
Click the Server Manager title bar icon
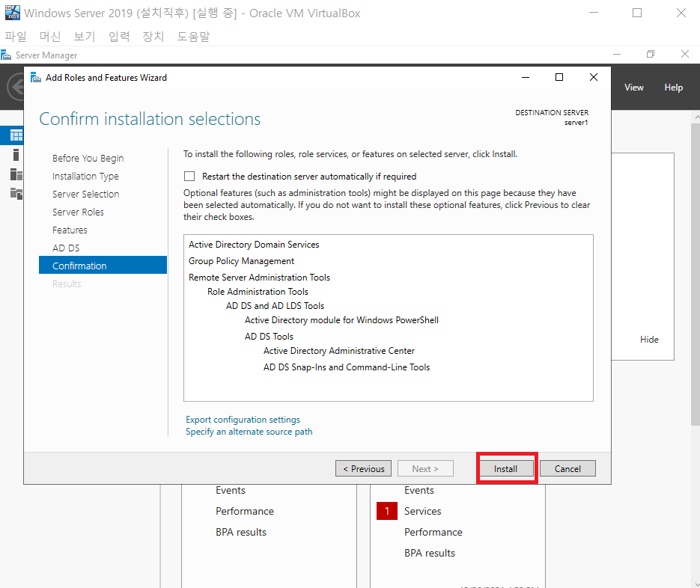6,55
